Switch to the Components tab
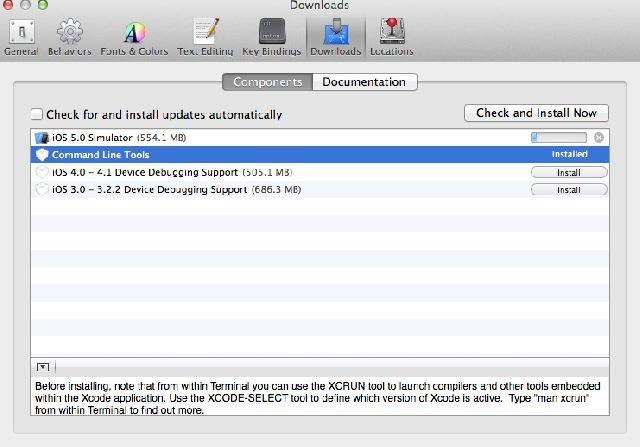Image resolution: width=640 pixels, height=447 pixels. click(268, 82)
